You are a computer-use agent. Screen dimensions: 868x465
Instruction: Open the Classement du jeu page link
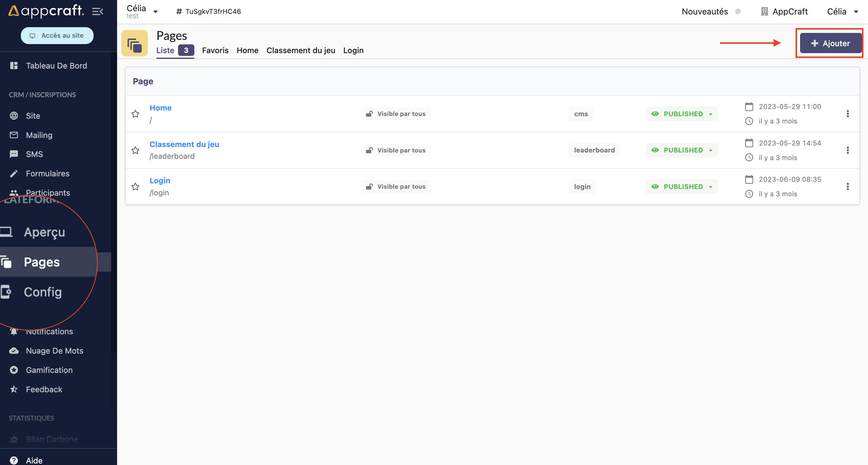click(x=184, y=144)
